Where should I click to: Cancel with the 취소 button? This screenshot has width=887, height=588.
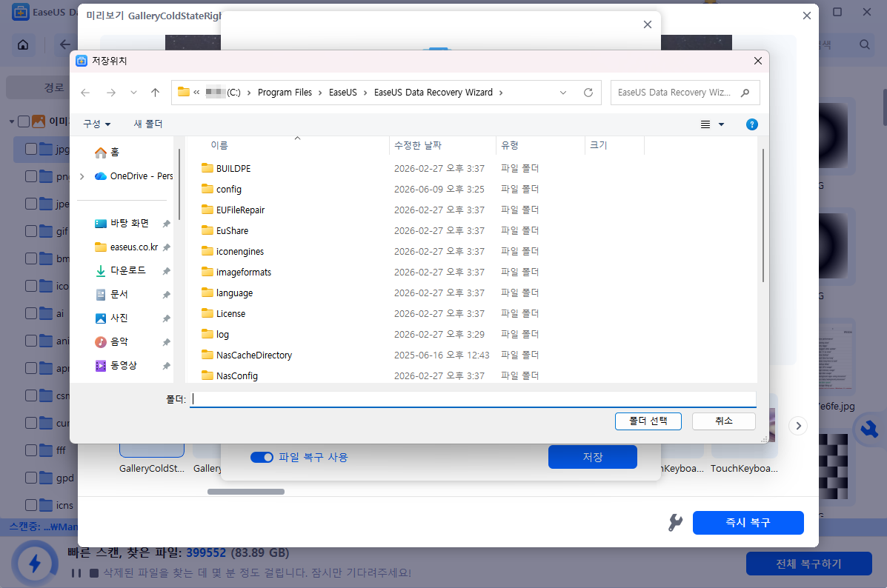click(724, 421)
